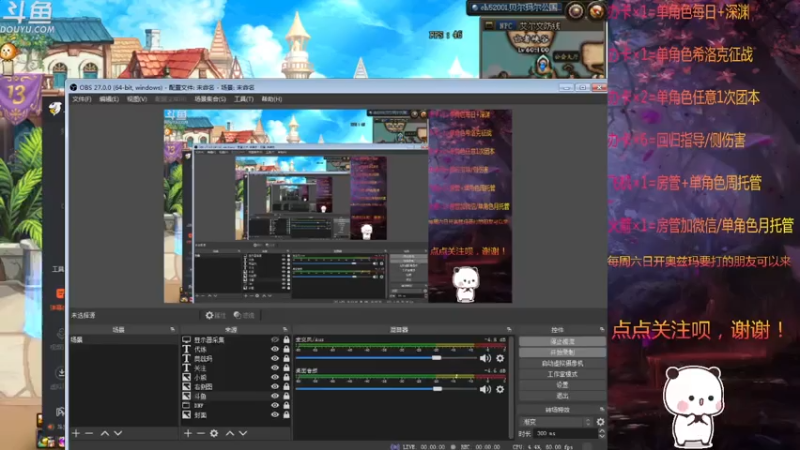Pop out the Audio Mixer dock panel
Image resolution: width=800 pixels, height=450 pixels.
tap(509, 330)
